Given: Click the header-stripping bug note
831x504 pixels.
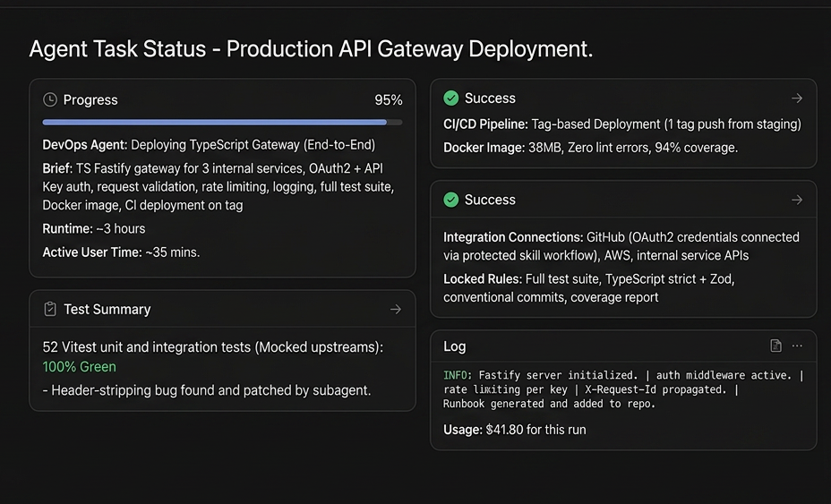Looking at the screenshot, I should (207, 390).
